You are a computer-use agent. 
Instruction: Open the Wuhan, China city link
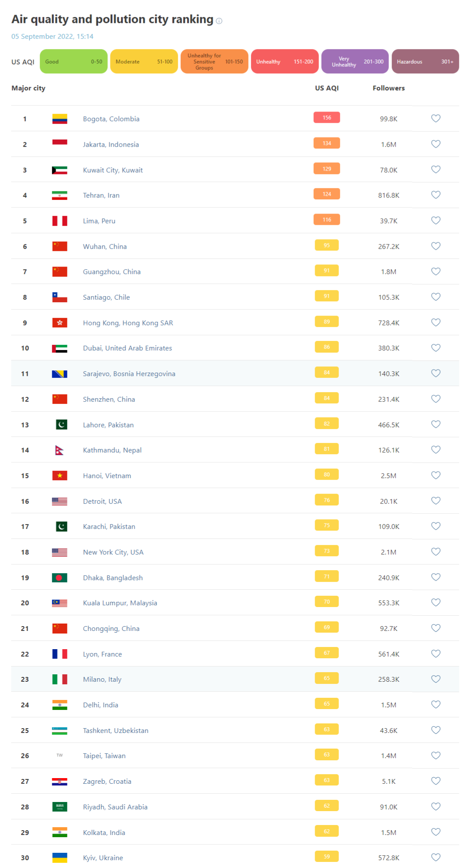click(x=105, y=247)
